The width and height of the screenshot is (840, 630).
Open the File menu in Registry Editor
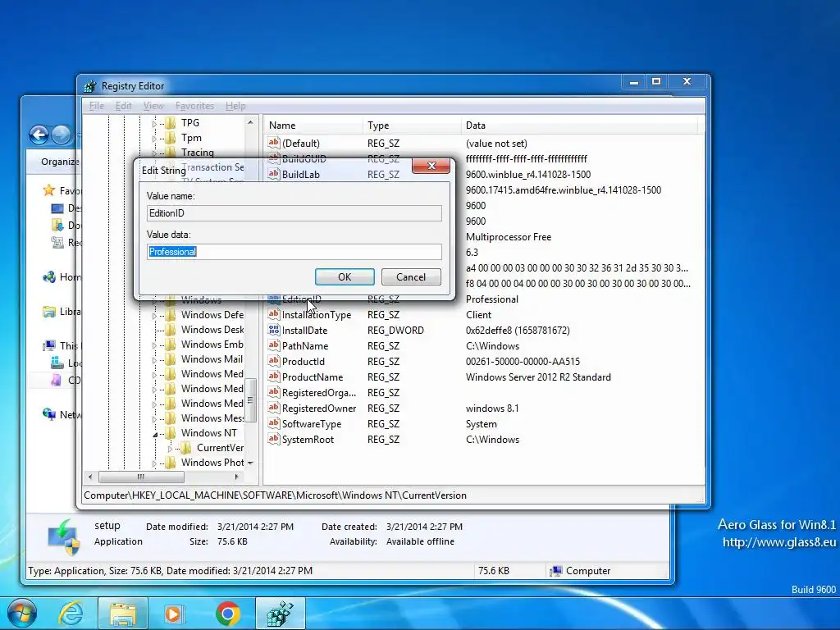(97, 106)
